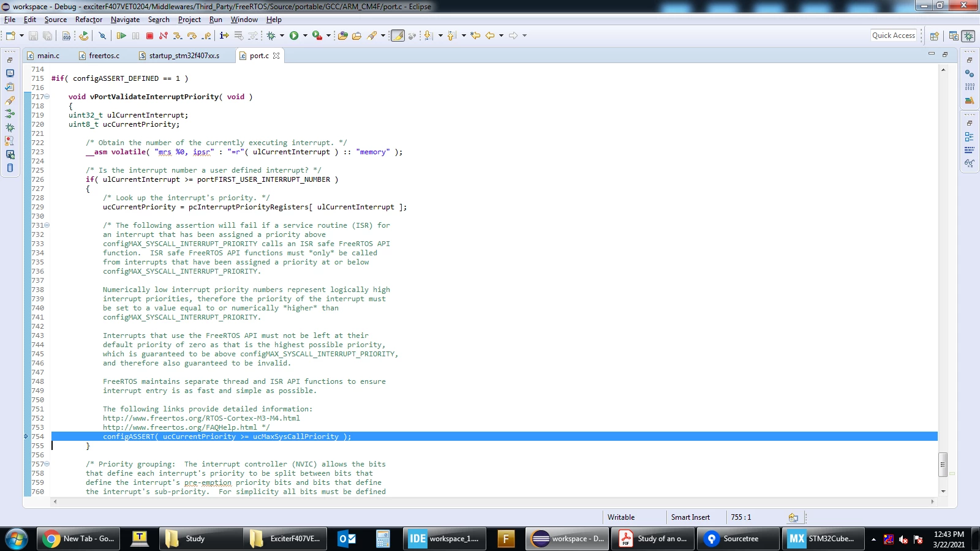Open the Window menu

click(x=244, y=20)
